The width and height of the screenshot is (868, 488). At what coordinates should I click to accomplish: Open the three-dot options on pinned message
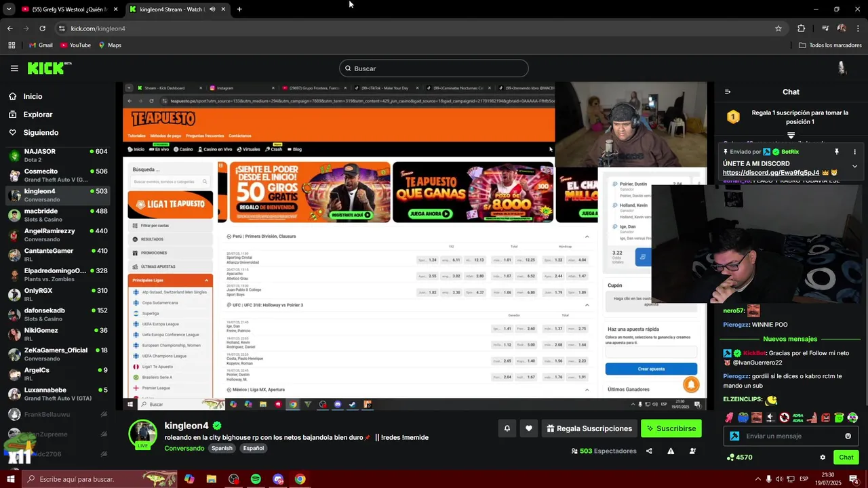[854, 152]
